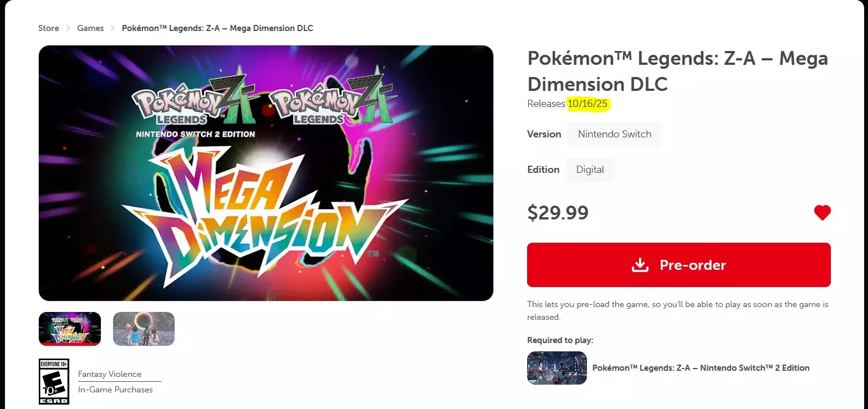Select Mega Dimension logo thumbnail

click(x=70, y=329)
